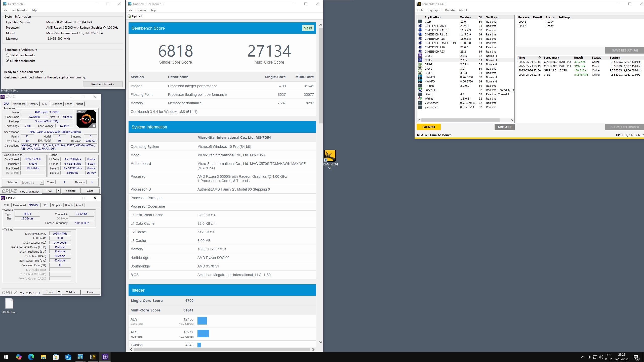Select 64-bit benchmarks radio button
Image resolution: width=644 pixels, height=362 pixels.
8,61
